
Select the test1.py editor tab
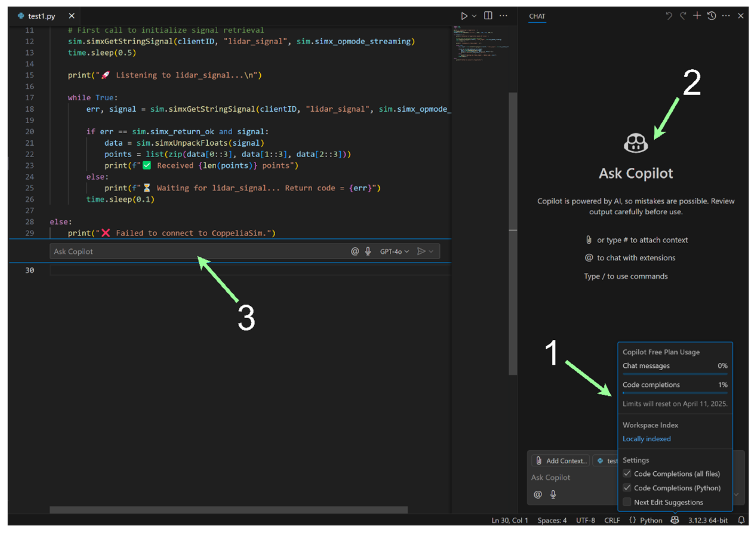coord(41,16)
